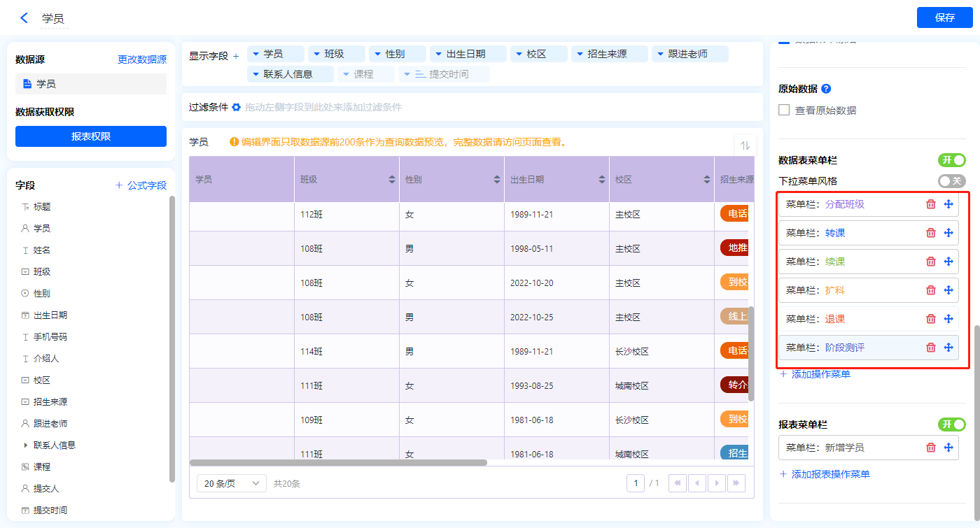Click the plus icon next to 显示字段
980x528 pixels.
236,56
